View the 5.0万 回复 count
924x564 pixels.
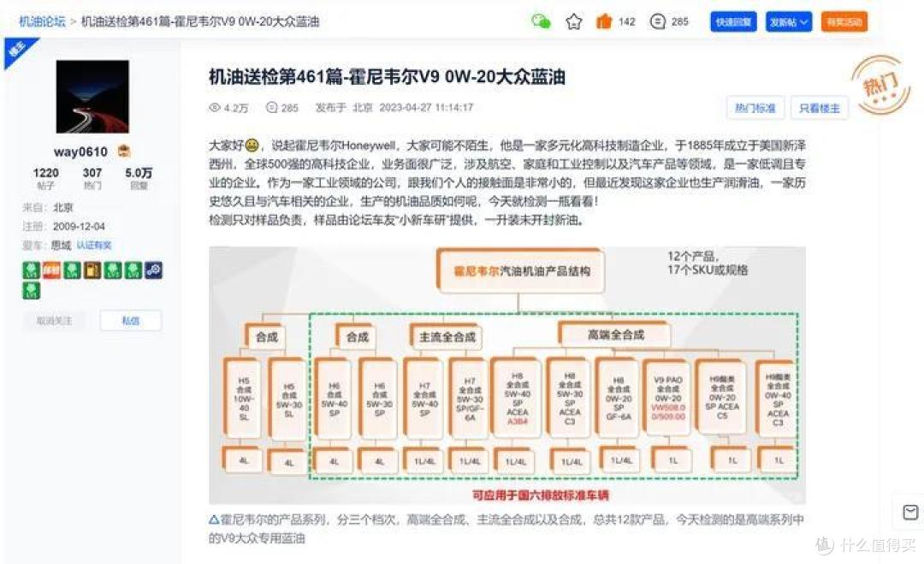pos(139,178)
